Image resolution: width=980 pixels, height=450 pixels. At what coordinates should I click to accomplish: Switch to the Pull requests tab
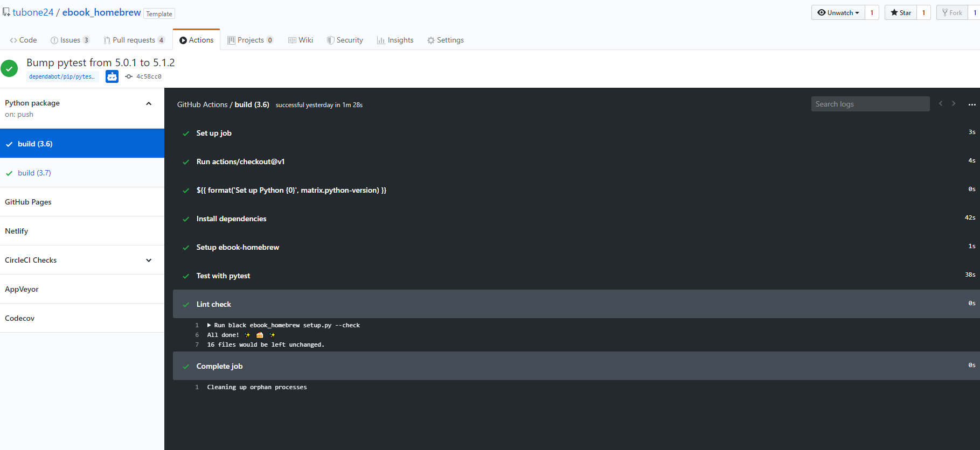click(134, 40)
